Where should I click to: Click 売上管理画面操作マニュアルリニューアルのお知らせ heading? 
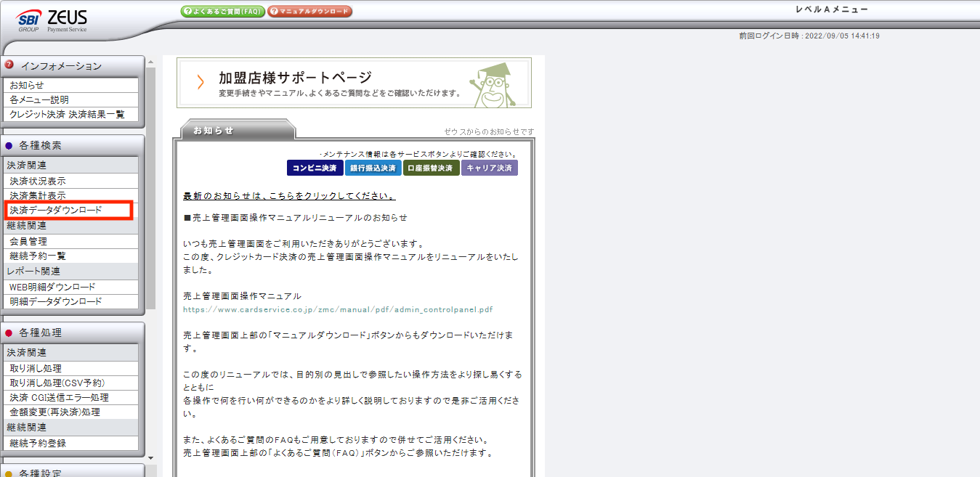[x=296, y=217]
